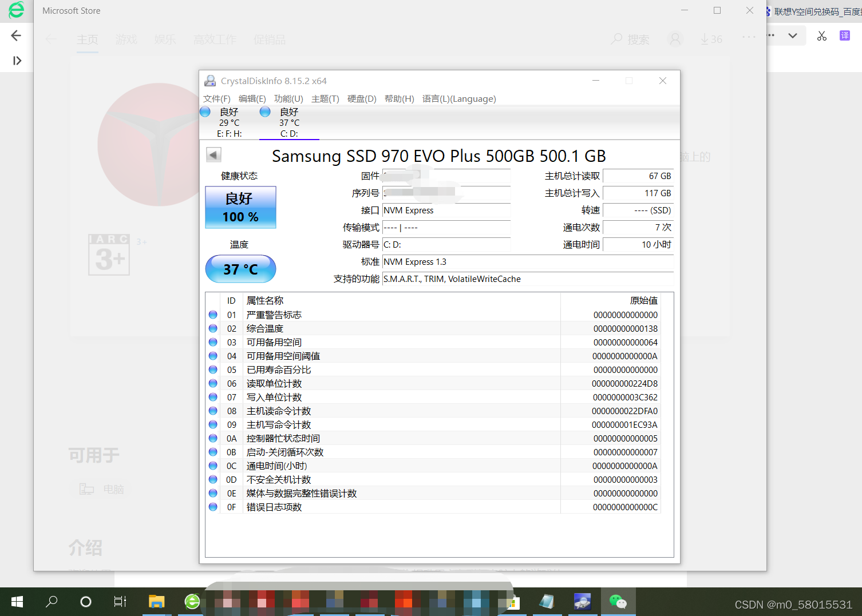Open File Explorer from the taskbar

[x=156, y=602]
